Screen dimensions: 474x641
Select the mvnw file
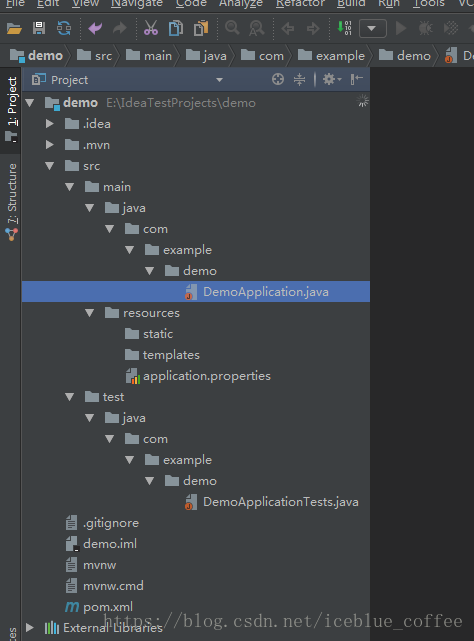coord(91,565)
